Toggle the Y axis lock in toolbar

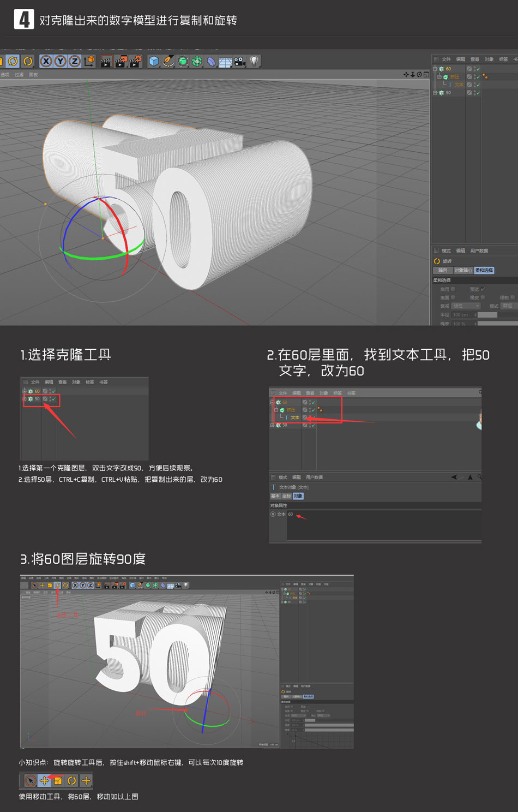tap(60, 61)
